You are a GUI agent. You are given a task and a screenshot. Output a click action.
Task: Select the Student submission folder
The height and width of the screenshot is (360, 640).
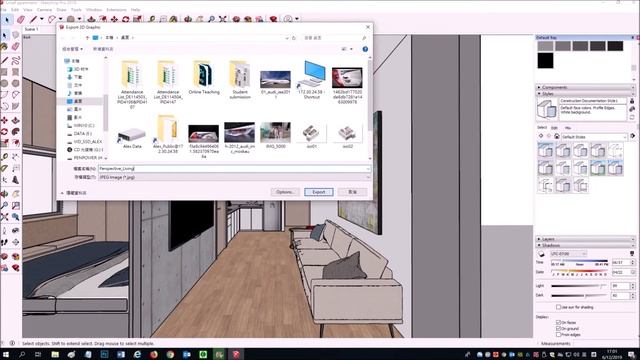[240, 80]
